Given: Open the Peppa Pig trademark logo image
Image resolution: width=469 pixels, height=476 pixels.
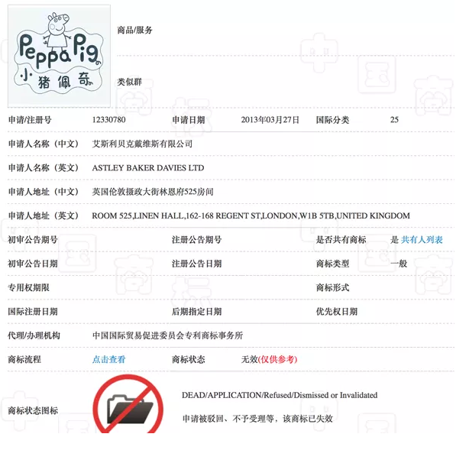Looking at the screenshot, I should (x=59, y=56).
